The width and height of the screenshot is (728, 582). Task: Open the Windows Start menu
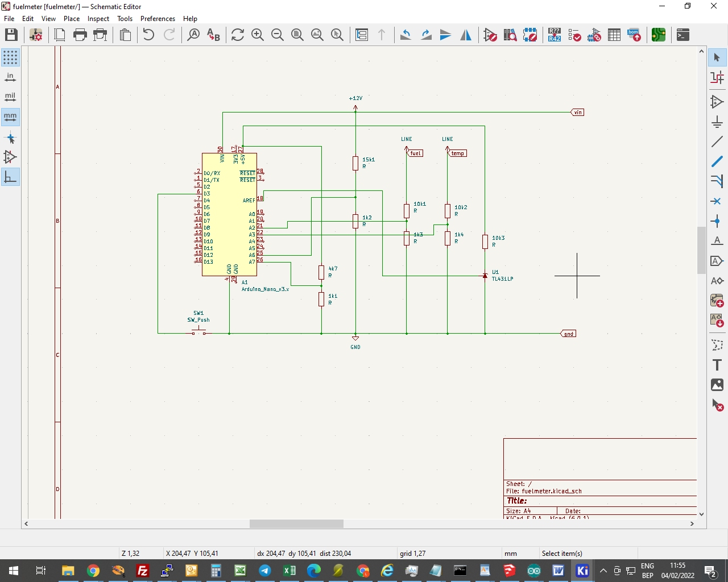click(14, 571)
